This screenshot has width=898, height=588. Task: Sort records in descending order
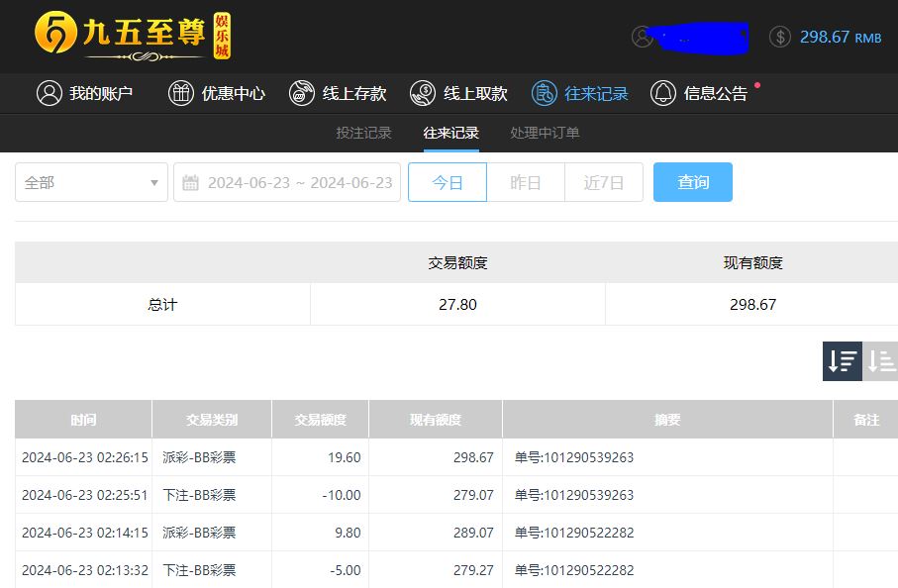tap(843, 361)
